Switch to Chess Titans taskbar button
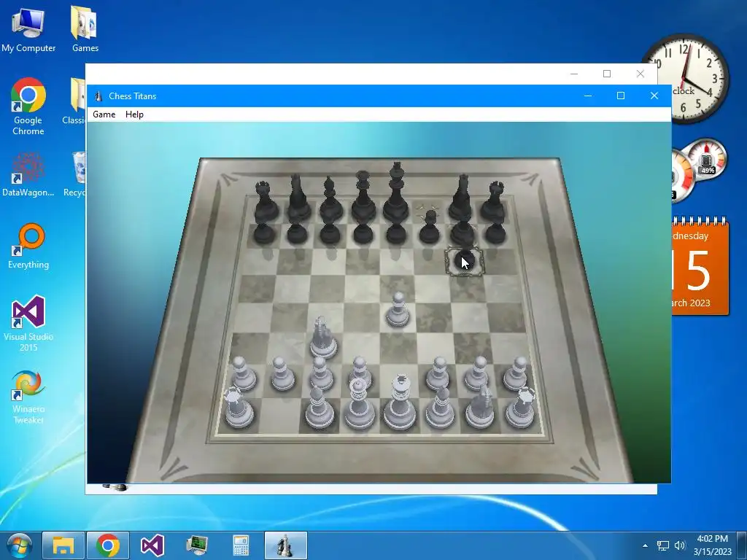Image resolution: width=747 pixels, height=560 pixels. point(285,545)
